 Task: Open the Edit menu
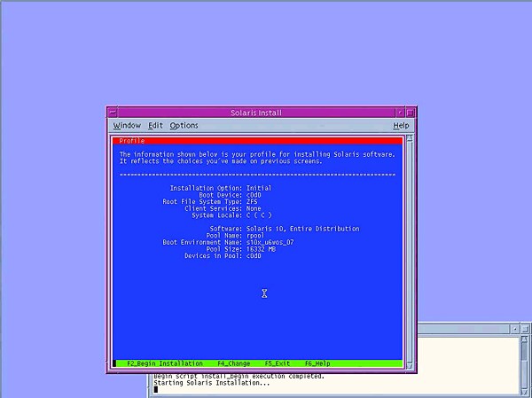[x=155, y=126]
